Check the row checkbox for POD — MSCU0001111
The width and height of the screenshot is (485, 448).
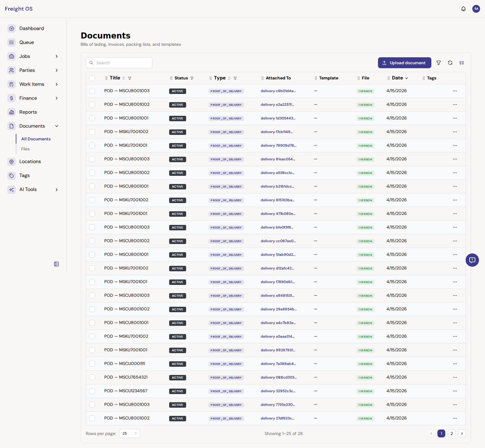tap(92, 364)
